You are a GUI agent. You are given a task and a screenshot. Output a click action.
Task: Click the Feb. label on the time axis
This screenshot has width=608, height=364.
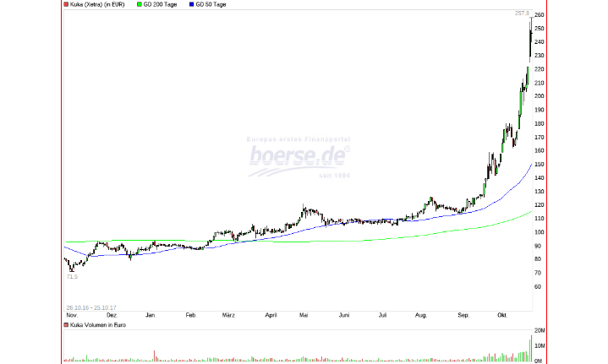point(191,315)
